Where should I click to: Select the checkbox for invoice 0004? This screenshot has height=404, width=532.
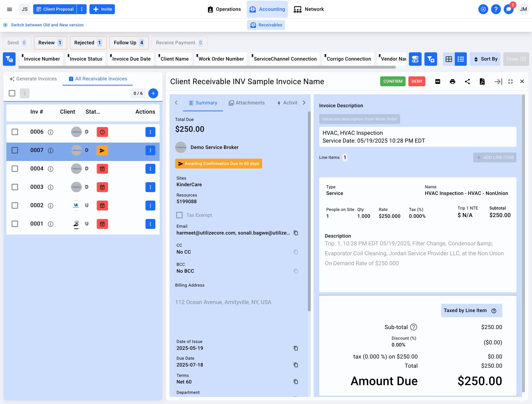pos(15,169)
